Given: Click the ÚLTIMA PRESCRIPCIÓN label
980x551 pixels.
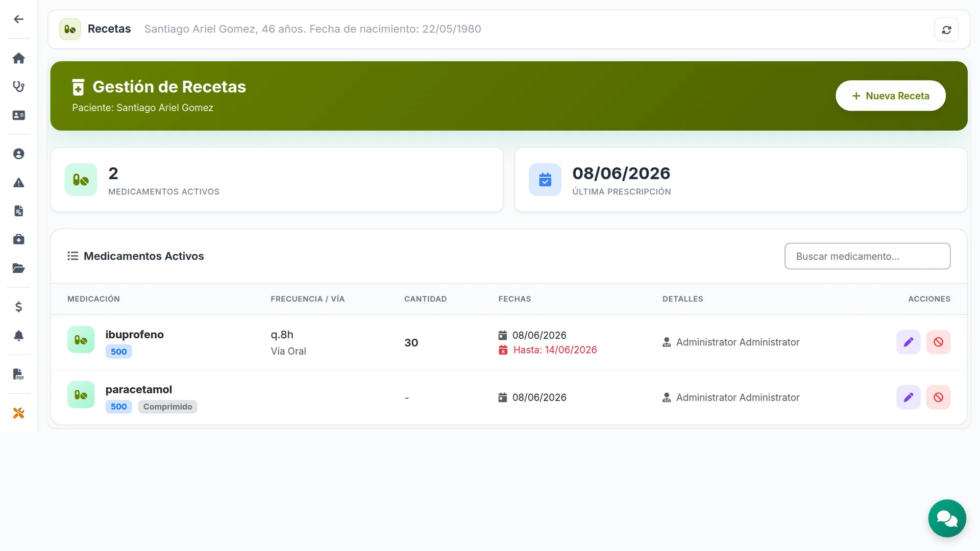Looking at the screenshot, I should (x=621, y=192).
